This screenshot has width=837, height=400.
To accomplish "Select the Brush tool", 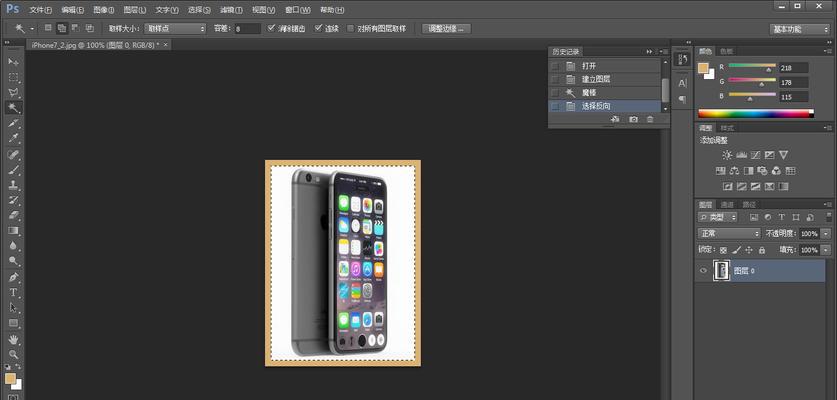I will click(13, 170).
